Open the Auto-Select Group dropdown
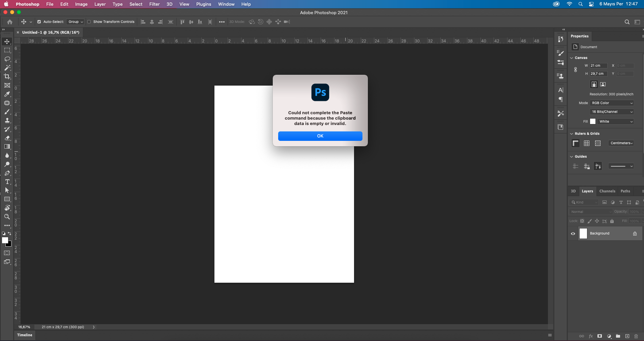 point(75,22)
